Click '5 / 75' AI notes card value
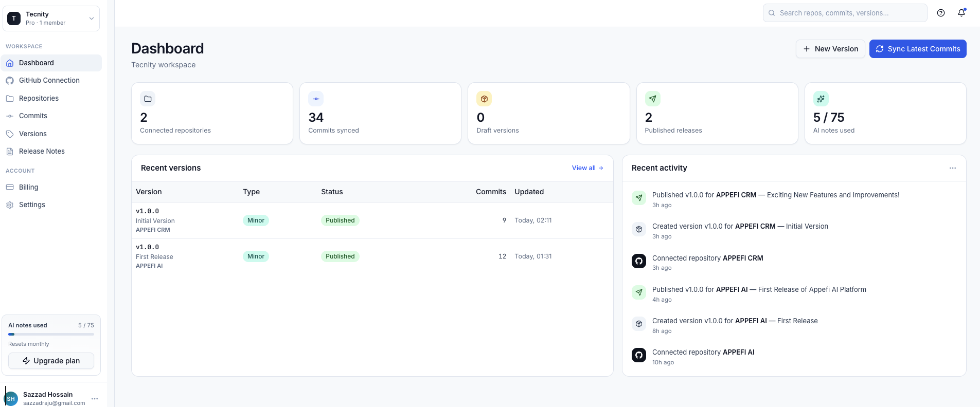This screenshot has width=980, height=407. 829,118
